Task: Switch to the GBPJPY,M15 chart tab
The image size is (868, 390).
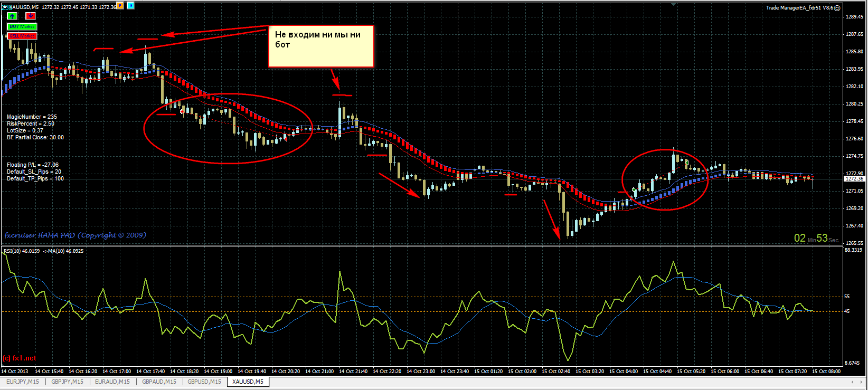Action: (x=67, y=382)
